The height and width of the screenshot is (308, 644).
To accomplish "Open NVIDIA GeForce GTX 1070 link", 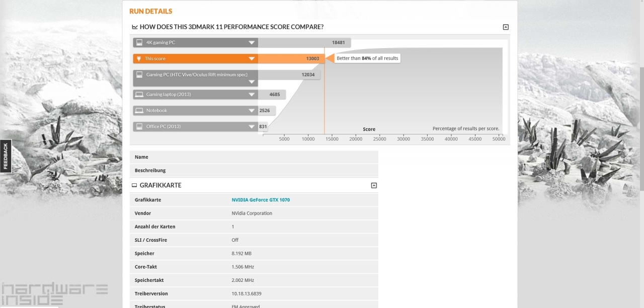I will coord(261,200).
